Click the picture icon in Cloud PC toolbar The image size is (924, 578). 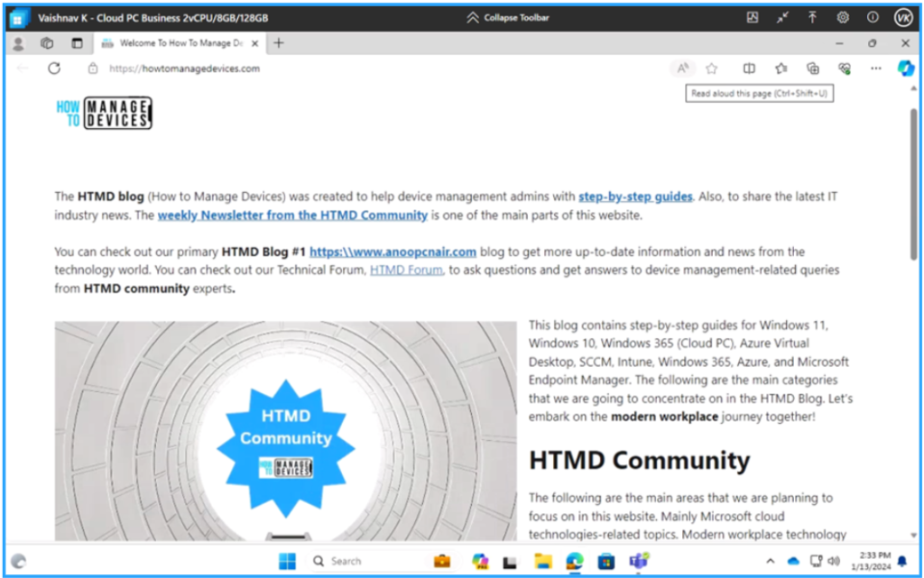(753, 18)
